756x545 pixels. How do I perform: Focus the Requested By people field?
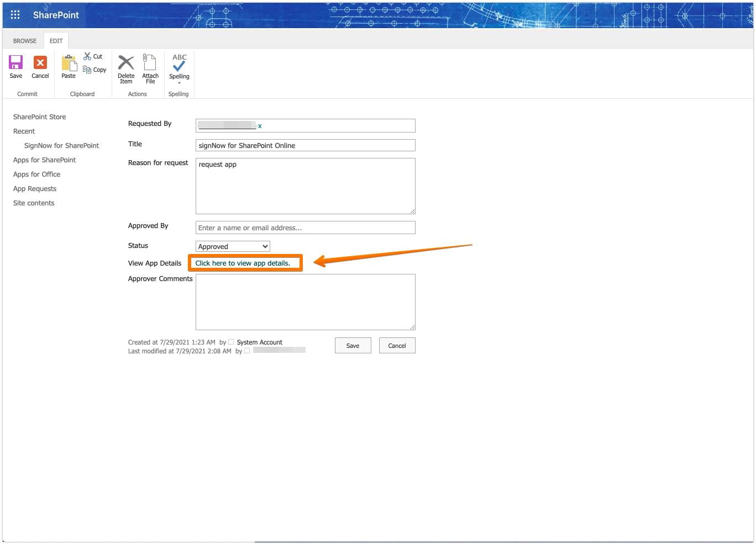pyautogui.click(x=305, y=125)
